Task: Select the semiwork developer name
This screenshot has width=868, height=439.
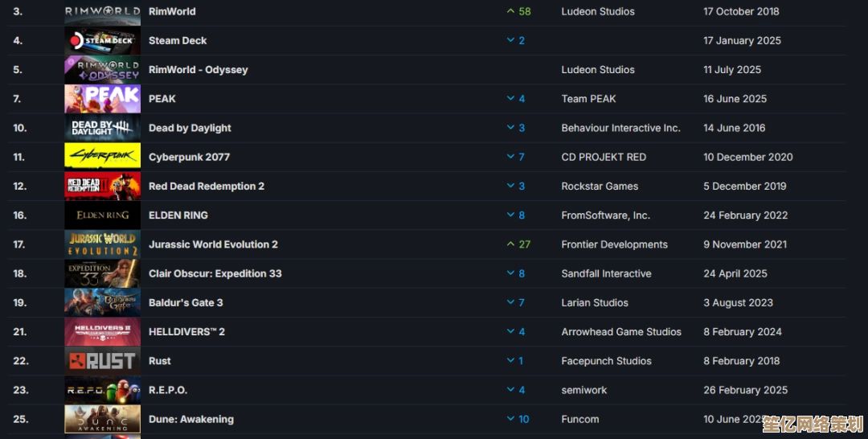Action: coord(584,390)
